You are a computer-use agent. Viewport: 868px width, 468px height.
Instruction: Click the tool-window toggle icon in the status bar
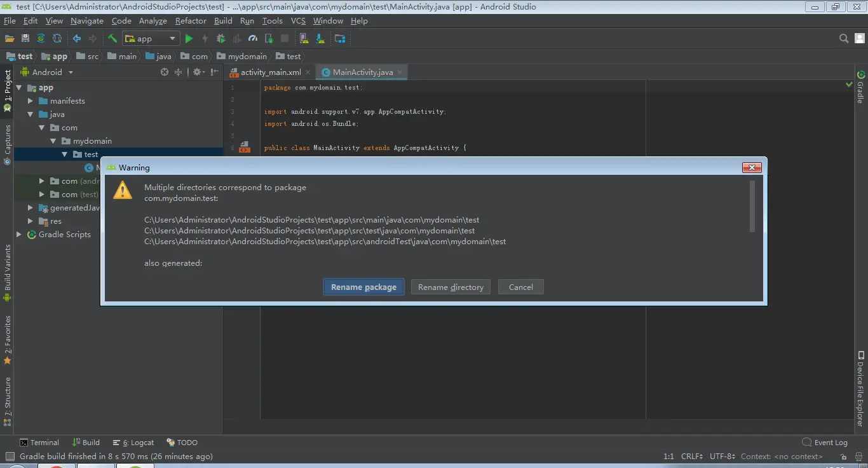click(x=9, y=457)
